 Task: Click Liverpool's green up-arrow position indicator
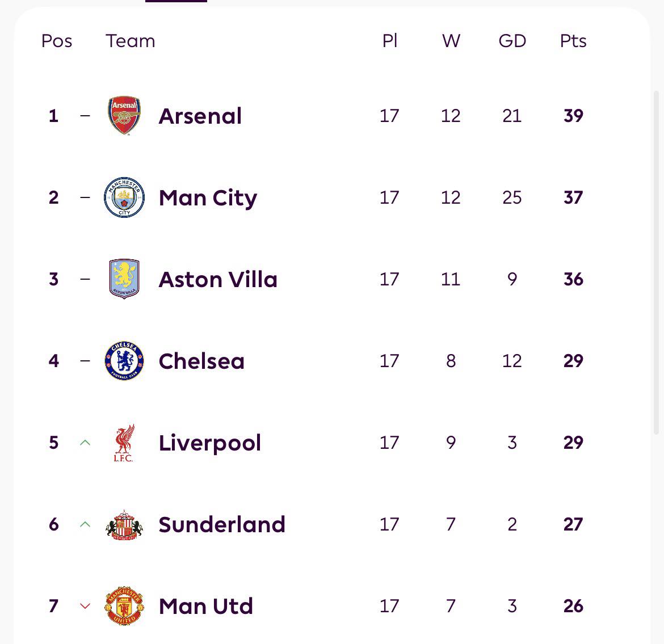pos(85,443)
